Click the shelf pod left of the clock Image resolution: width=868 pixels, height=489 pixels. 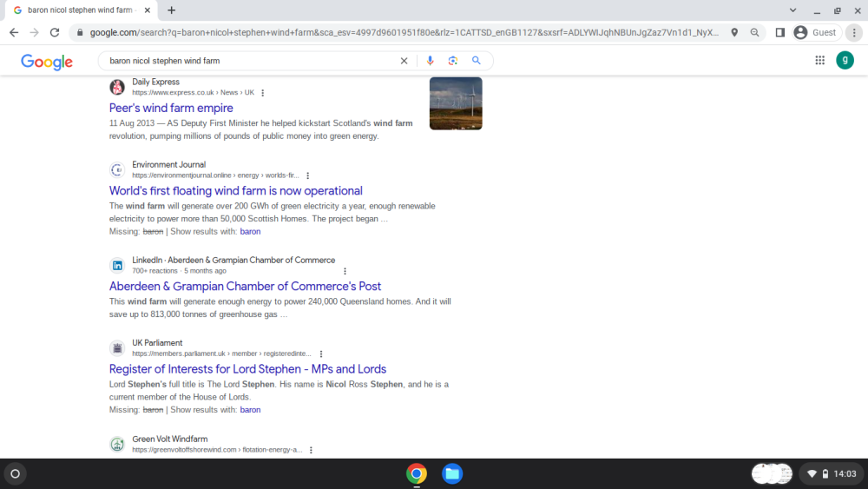[x=772, y=473]
